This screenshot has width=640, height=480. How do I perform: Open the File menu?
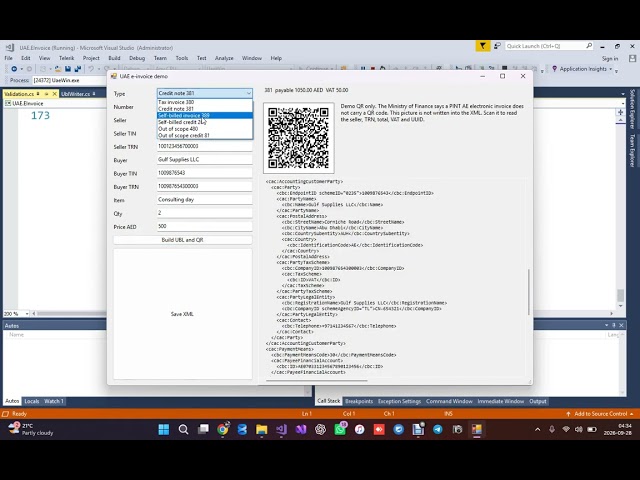point(9,58)
